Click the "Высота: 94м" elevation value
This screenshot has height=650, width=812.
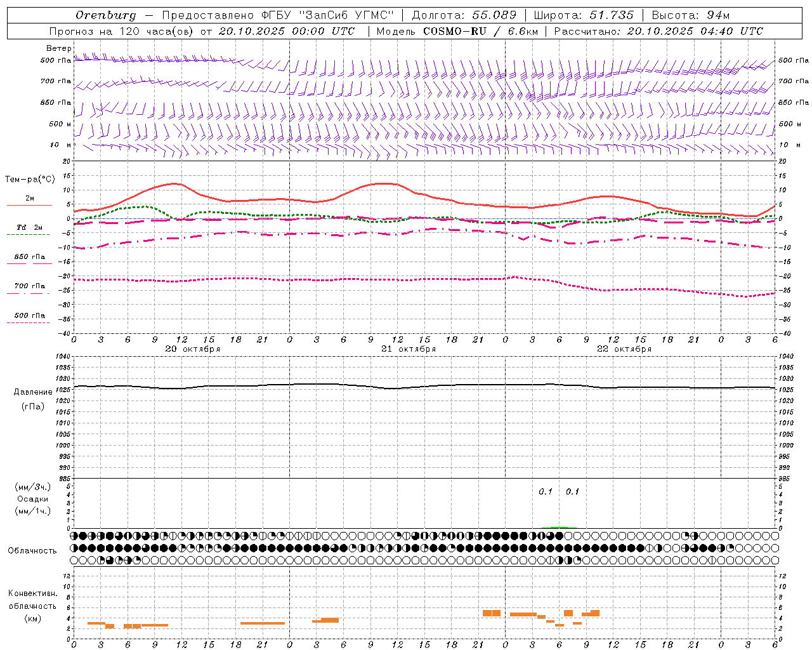(x=691, y=15)
